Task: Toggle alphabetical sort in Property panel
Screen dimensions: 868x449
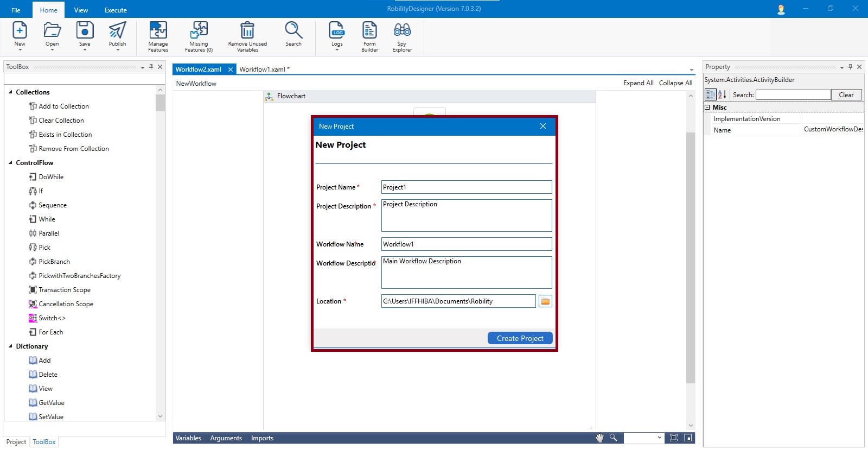Action: click(x=722, y=95)
